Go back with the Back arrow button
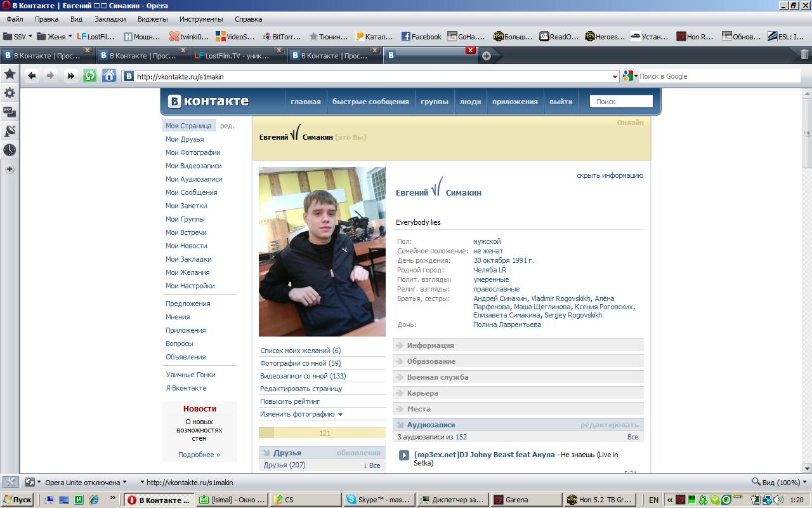This screenshot has height=508, width=812. tap(32, 76)
